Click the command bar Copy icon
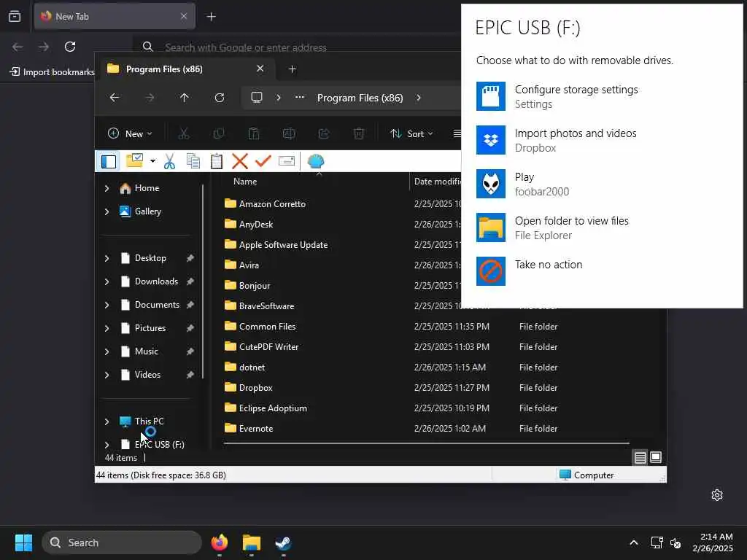747x560 pixels. 219,134
